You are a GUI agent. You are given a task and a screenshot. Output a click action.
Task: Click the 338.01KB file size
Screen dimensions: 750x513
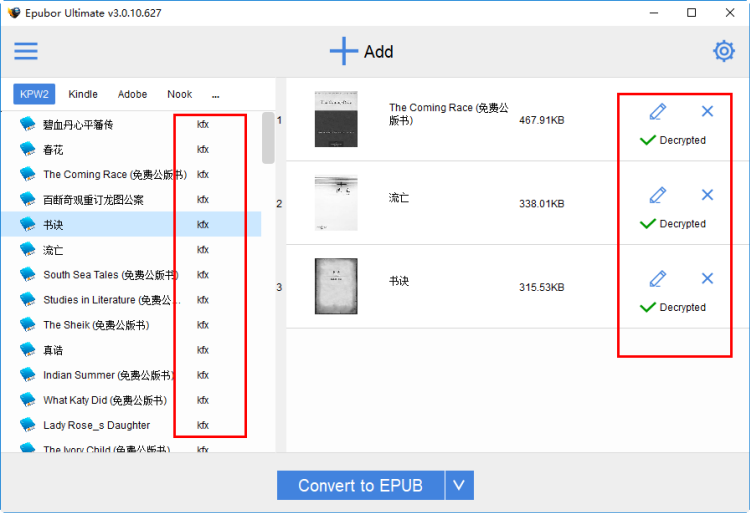(x=541, y=204)
